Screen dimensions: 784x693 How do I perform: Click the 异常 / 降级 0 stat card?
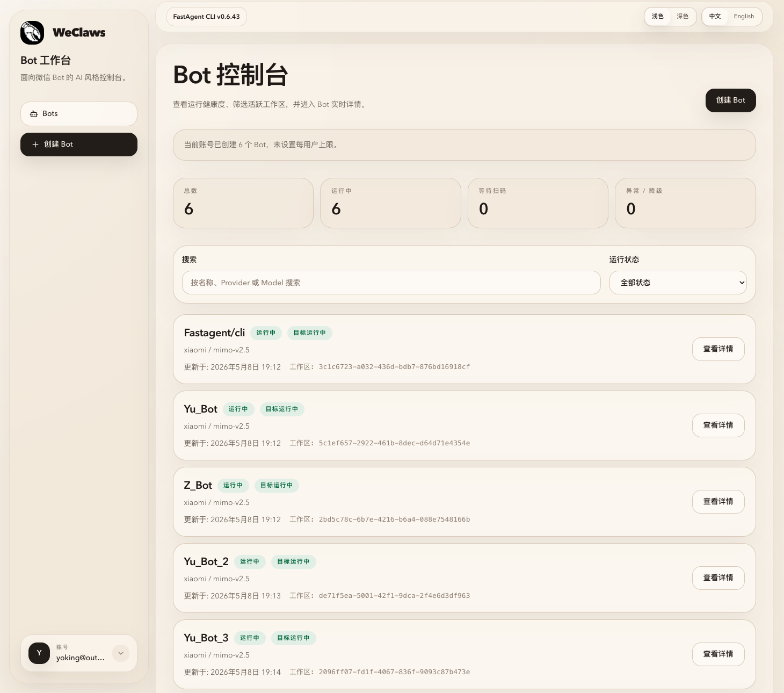(x=685, y=203)
